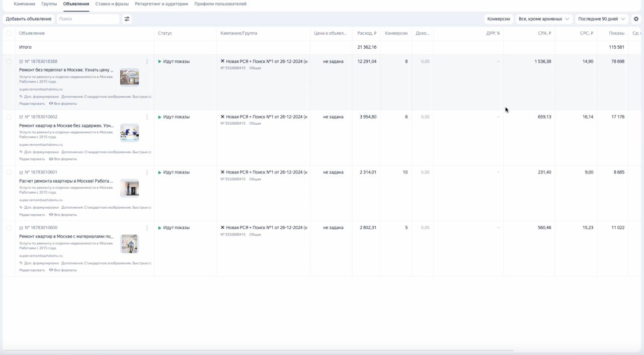644x355 pixels.
Task: Open three-dot menu for ad 16783018388
Action: coord(147,62)
